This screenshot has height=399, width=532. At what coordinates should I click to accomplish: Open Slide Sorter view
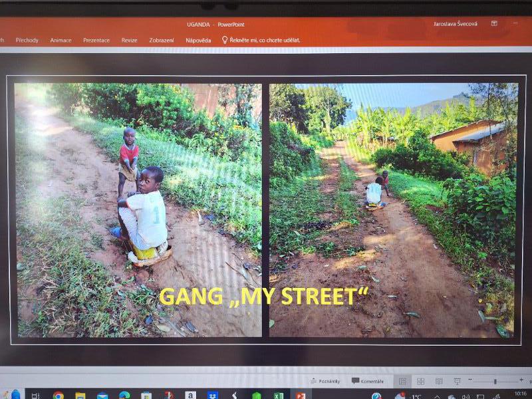(420, 381)
